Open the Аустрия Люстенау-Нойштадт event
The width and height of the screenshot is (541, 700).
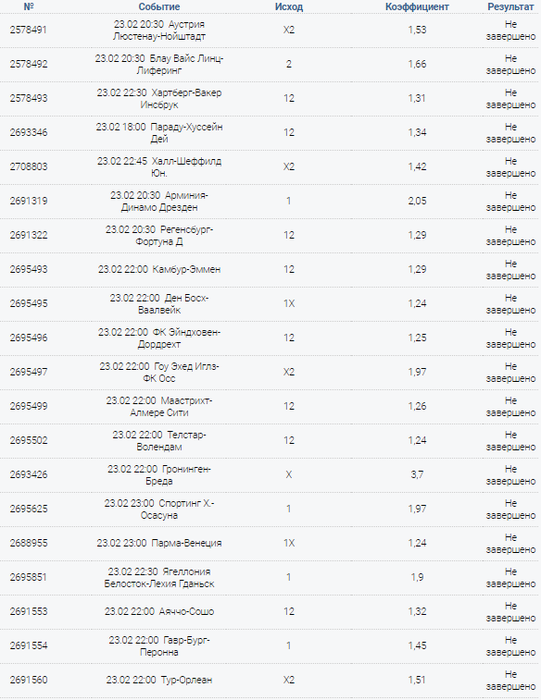pos(159,30)
